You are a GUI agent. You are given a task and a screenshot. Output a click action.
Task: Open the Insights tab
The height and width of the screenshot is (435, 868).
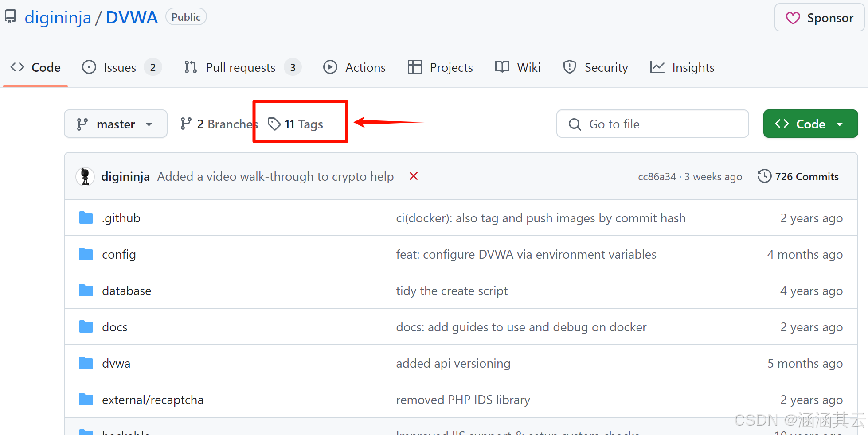tap(682, 67)
